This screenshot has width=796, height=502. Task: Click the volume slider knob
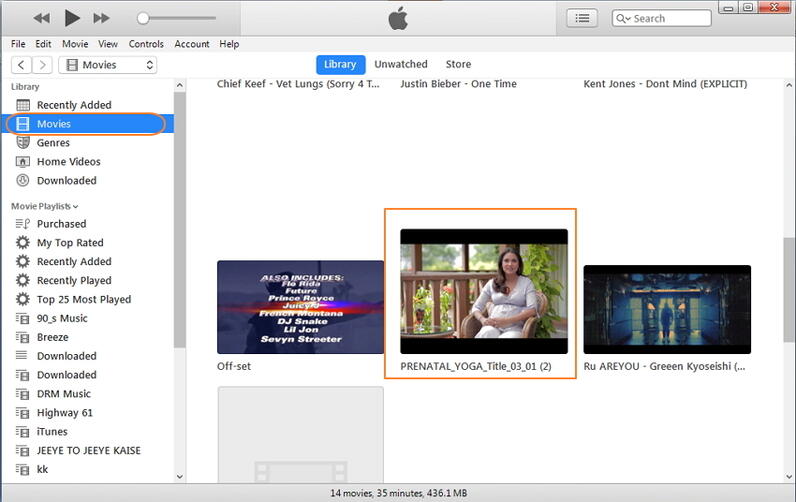[143, 18]
